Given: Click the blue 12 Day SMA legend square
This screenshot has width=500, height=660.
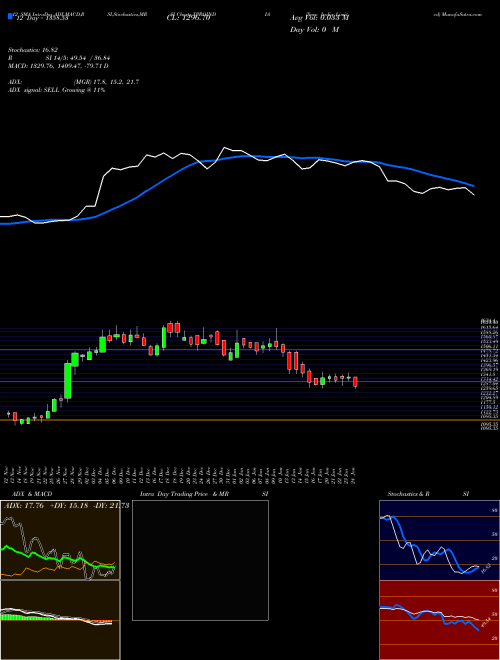Looking at the screenshot, I should pyautogui.click(x=10, y=17).
